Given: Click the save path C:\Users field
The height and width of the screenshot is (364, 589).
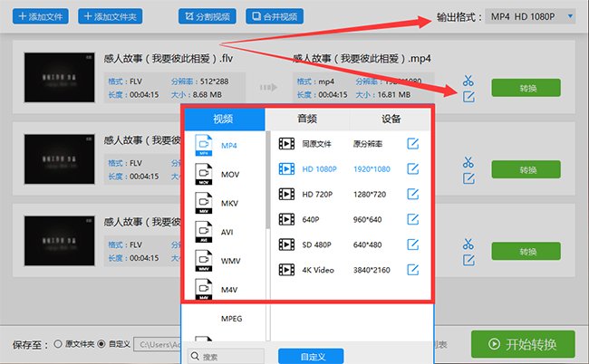Looking at the screenshot, I should pyautogui.click(x=159, y=344).
